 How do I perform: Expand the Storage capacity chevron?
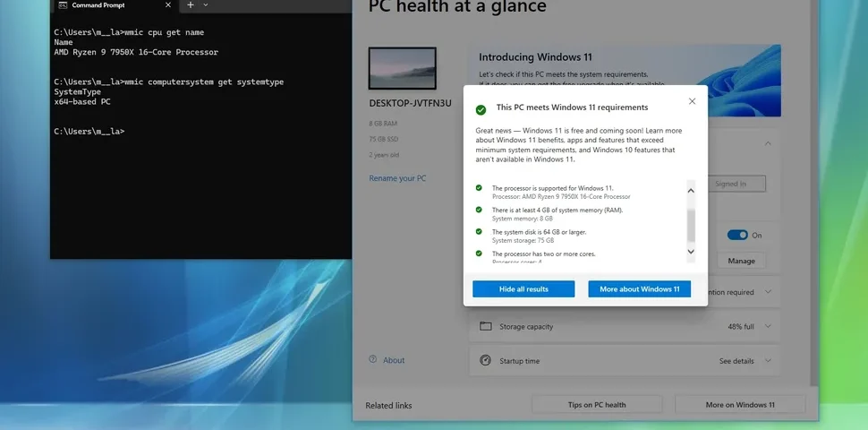click(x=769, y=326)
